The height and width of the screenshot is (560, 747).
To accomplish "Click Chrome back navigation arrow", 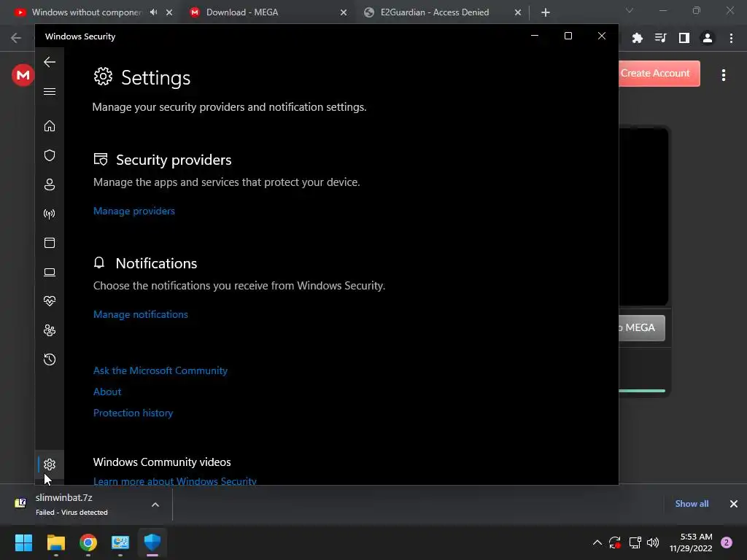I will click(16, 38).
